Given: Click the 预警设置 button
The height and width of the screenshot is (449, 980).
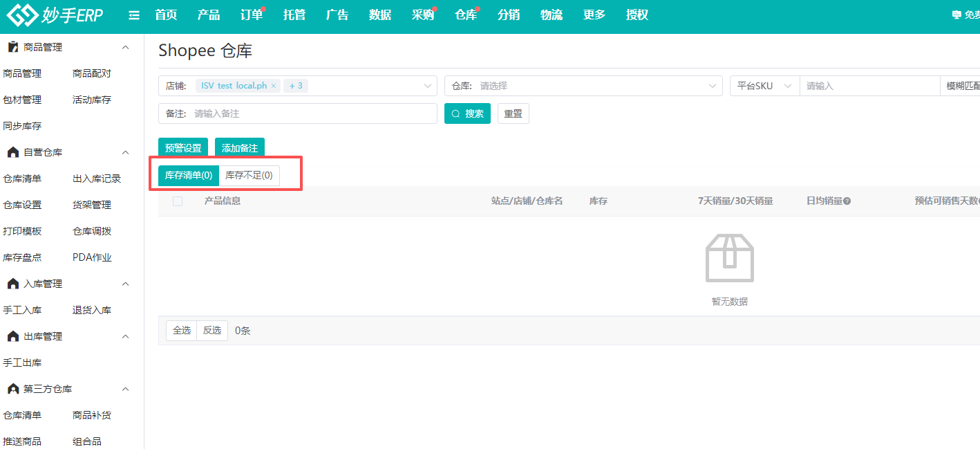Looking at the screenshot, I should click(183, 148).
